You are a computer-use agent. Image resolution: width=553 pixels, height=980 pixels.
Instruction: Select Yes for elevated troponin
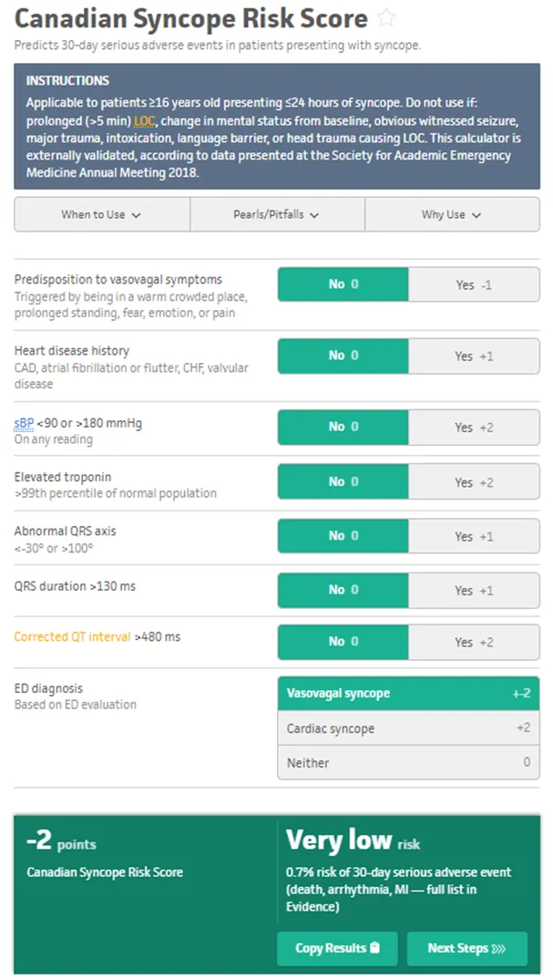(x=474, y=481)
